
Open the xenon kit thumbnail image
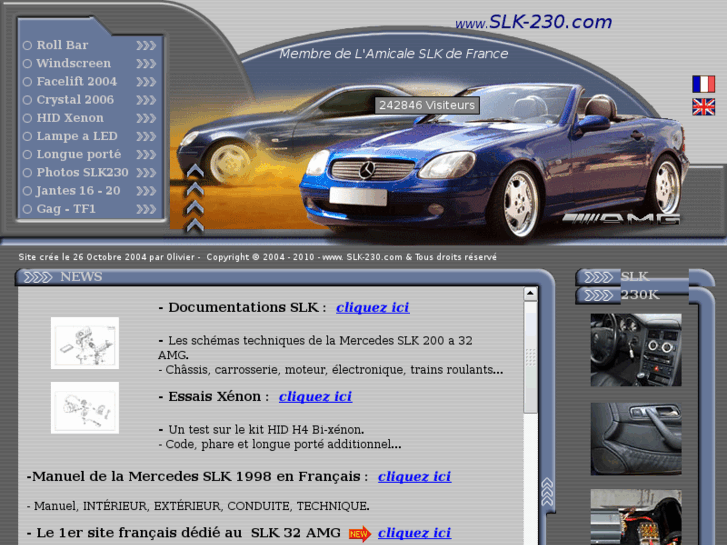pyautogui.click(x=85, y=408)
